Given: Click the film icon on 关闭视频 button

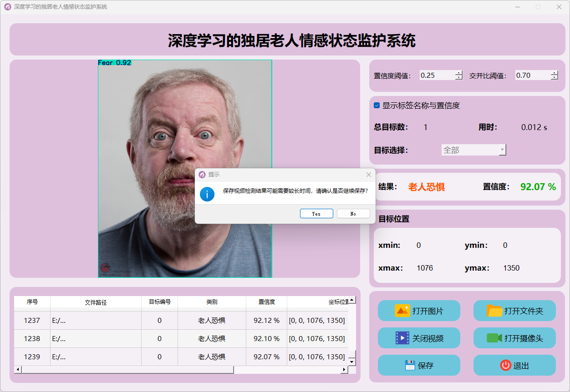Looking at the screenshot, I should point(402,338).
